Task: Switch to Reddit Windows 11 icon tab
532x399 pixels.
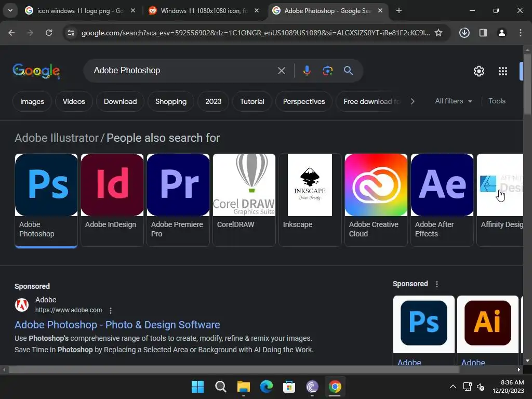Action: pyautogui.click(x=204, y=11)
